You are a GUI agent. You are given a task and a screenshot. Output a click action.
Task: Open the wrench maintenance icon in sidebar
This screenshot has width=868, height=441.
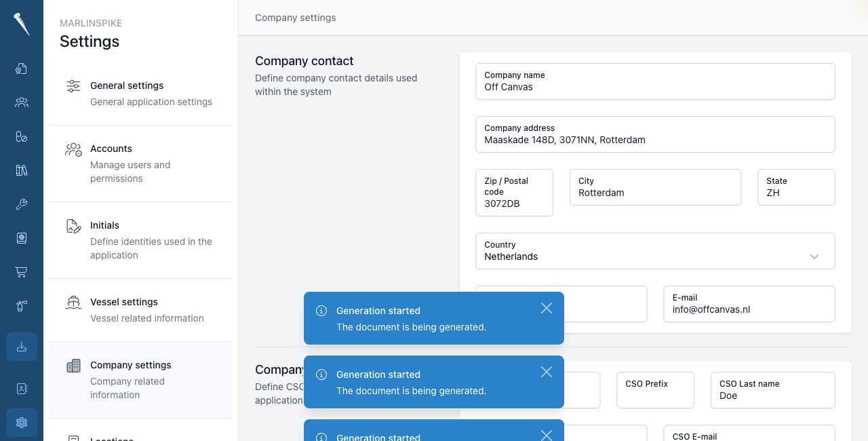pyautogui.click(x=22, y=204)
